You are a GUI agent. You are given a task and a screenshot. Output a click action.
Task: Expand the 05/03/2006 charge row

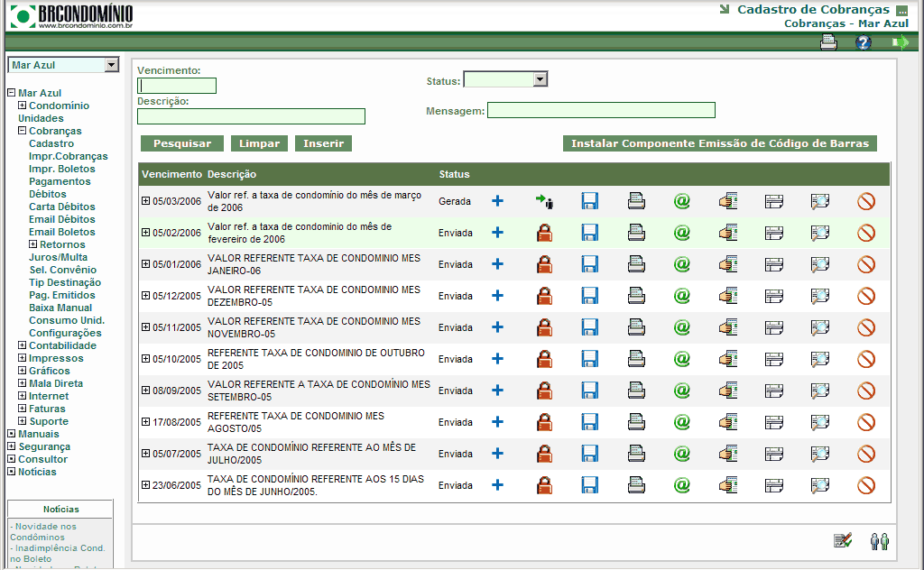tap(145, 201)
